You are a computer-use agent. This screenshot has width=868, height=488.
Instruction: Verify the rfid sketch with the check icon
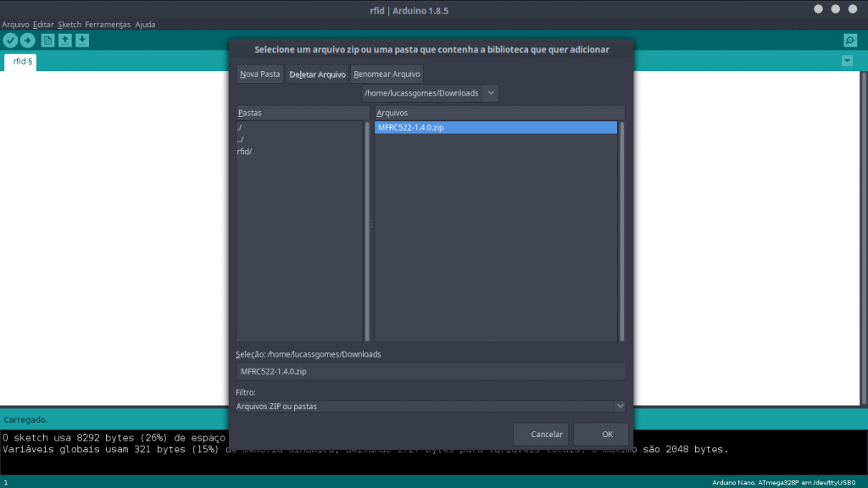10,40
